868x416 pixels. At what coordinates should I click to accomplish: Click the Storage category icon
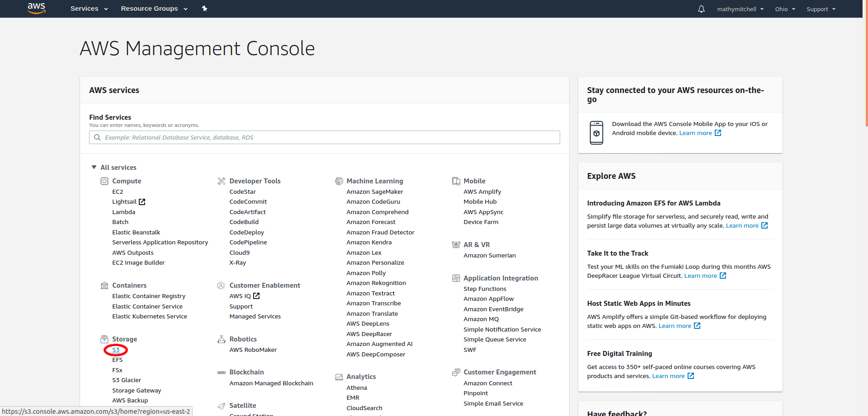tap(104, 339)
